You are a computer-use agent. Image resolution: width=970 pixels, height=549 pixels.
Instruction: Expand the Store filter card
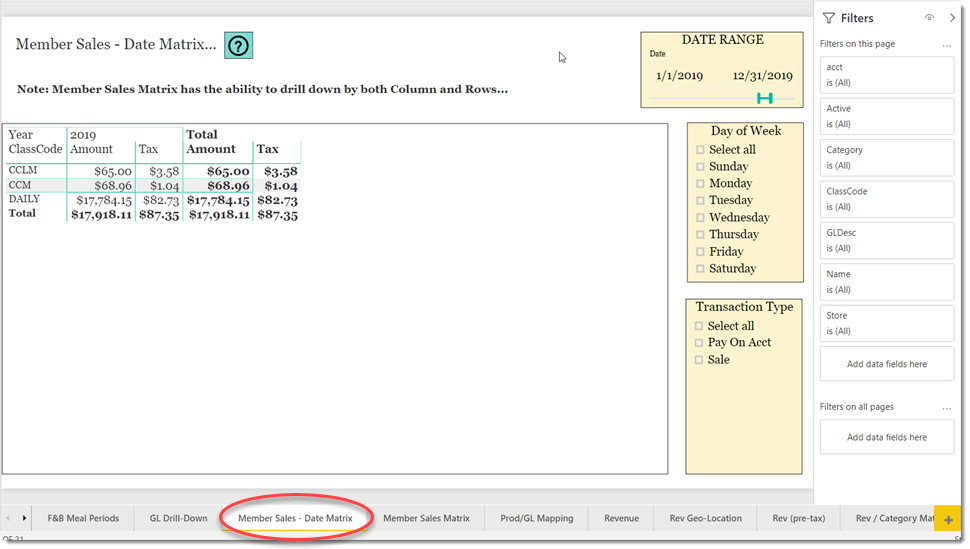pos(886,324)
